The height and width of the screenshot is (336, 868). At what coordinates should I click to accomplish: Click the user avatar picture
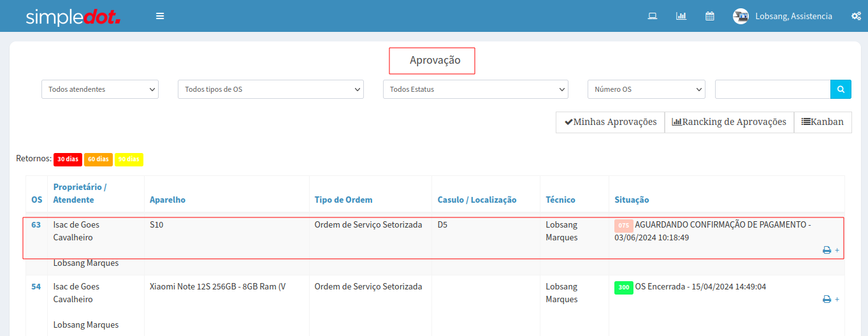point(741,17)
